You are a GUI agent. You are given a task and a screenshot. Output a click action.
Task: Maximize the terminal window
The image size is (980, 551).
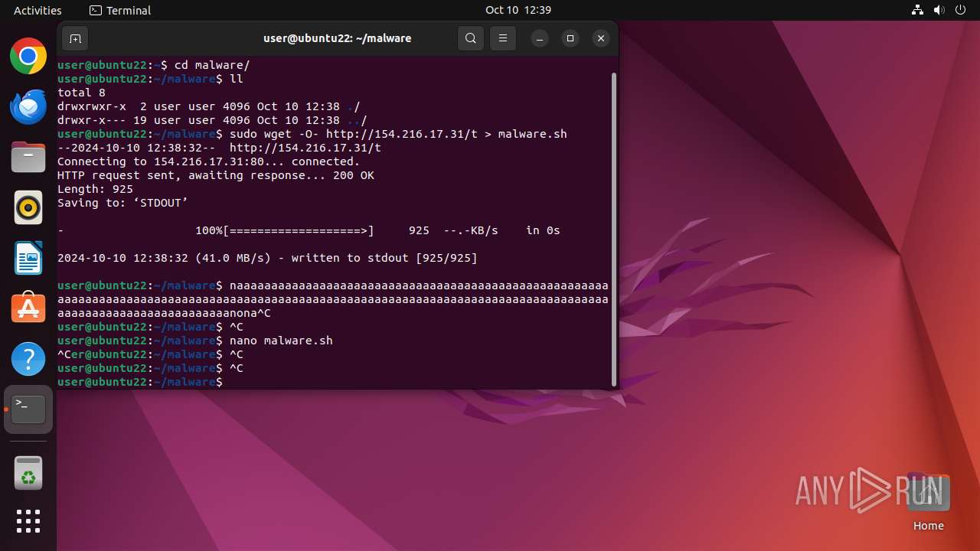[570, 38]
